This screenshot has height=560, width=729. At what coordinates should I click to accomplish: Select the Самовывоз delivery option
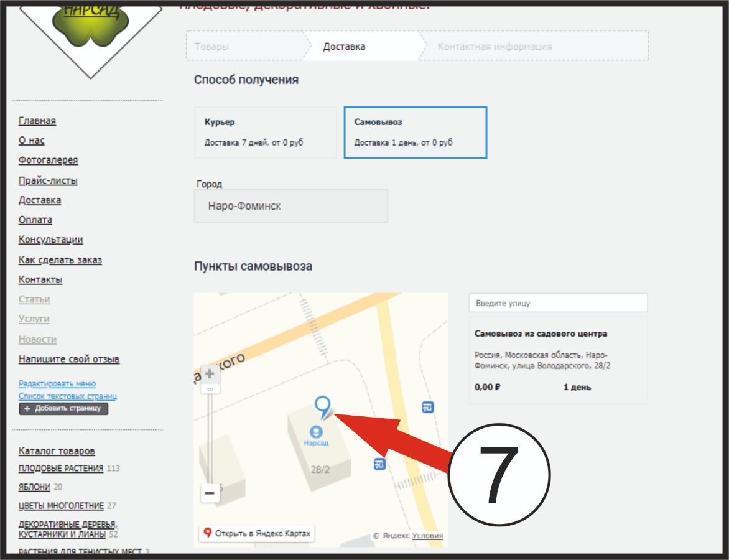pyautogui.click(x=415, y=132)
